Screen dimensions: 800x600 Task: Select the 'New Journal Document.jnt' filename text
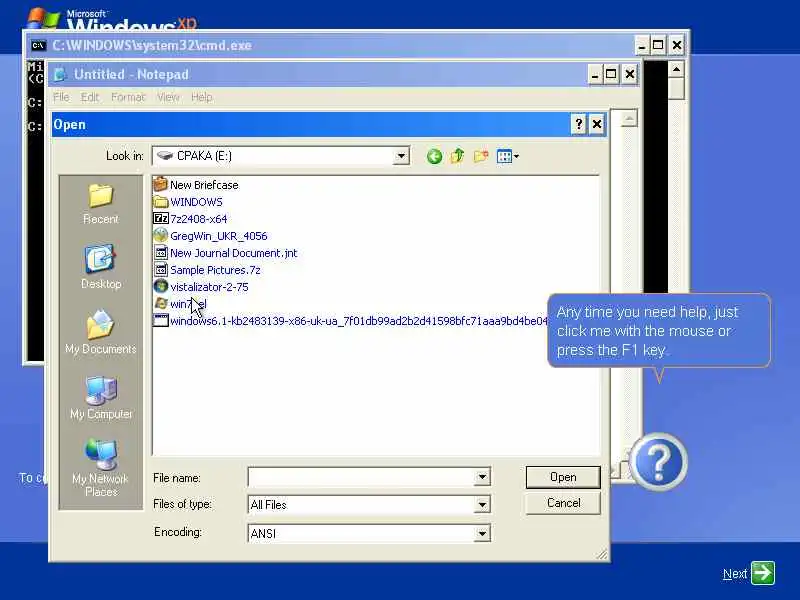pos(234,253)
